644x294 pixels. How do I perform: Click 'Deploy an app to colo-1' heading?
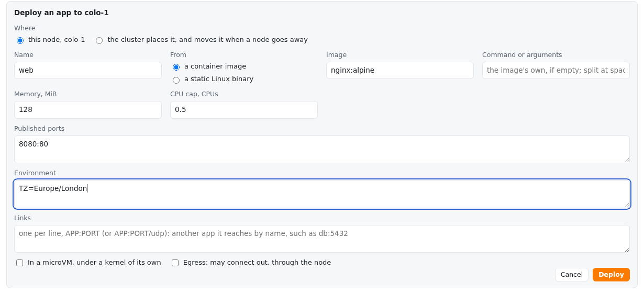[61, 13]
